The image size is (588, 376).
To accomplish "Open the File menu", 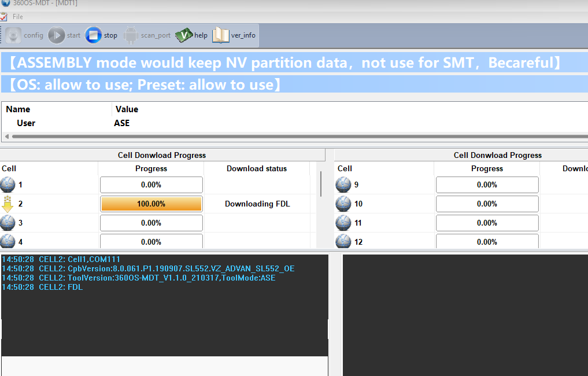I will point(18,17).
